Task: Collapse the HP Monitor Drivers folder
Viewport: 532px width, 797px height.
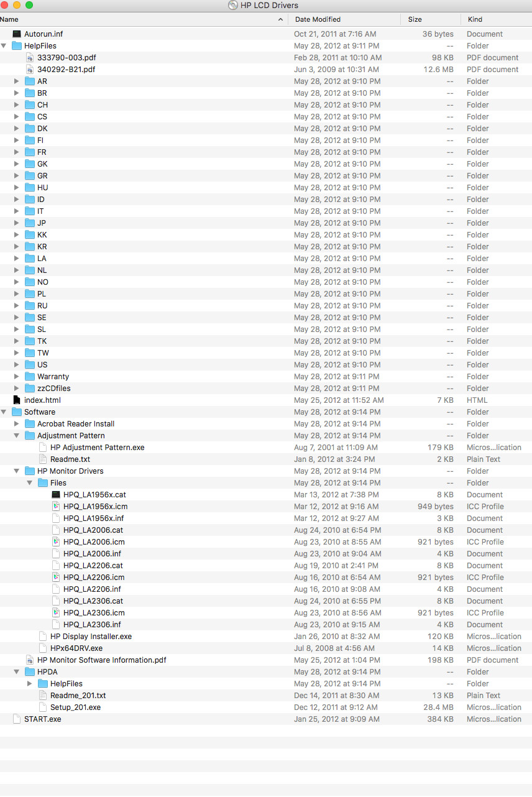Action: [x=17, y=471]
